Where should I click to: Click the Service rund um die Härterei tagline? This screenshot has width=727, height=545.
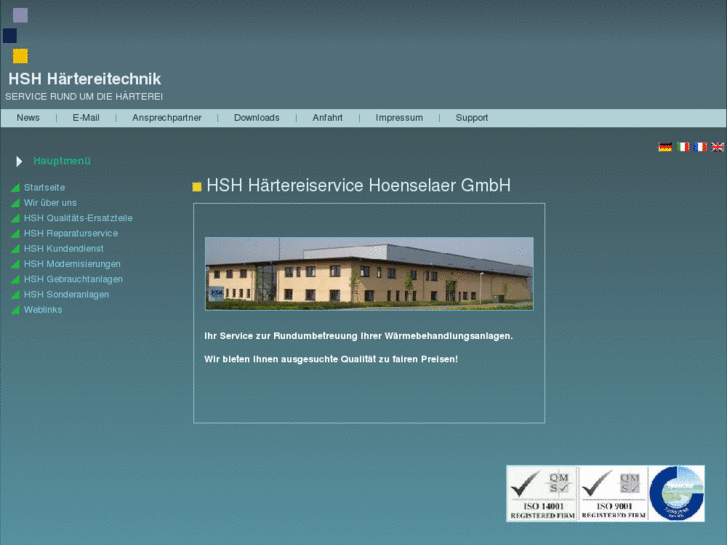click(x=84, y=96)
